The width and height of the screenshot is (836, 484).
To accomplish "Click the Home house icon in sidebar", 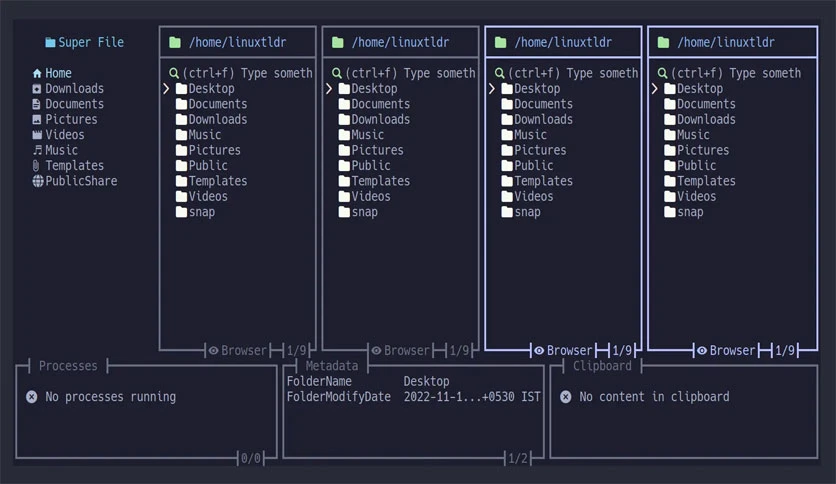I will pyautogui.click(x=37, y=73).
